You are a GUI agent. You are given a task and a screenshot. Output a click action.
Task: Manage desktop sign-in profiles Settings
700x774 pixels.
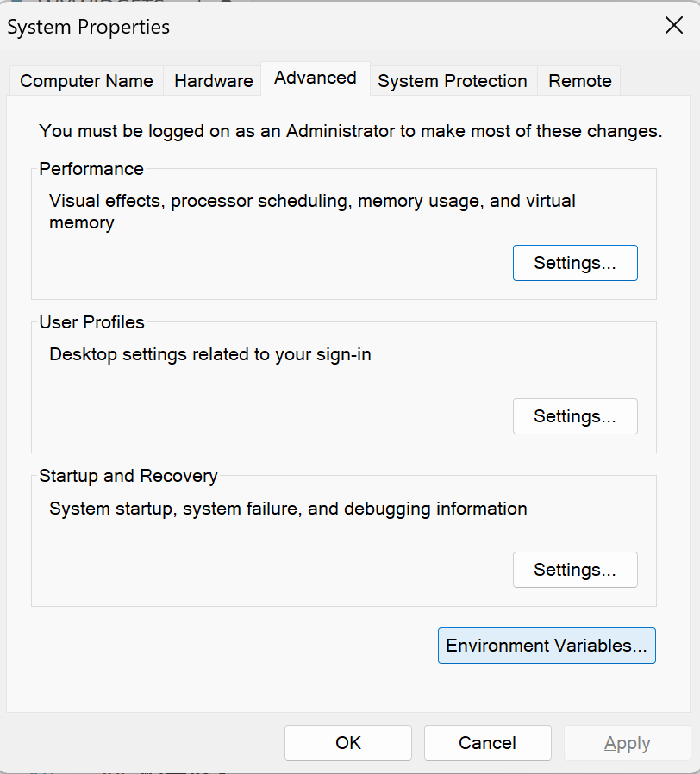pos(575,416)
